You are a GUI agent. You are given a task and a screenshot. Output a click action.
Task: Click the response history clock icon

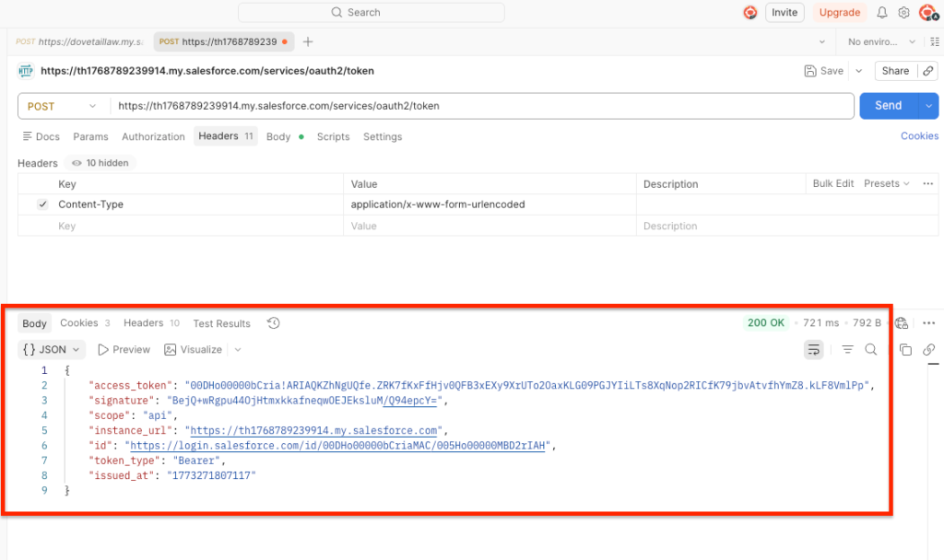273,323
